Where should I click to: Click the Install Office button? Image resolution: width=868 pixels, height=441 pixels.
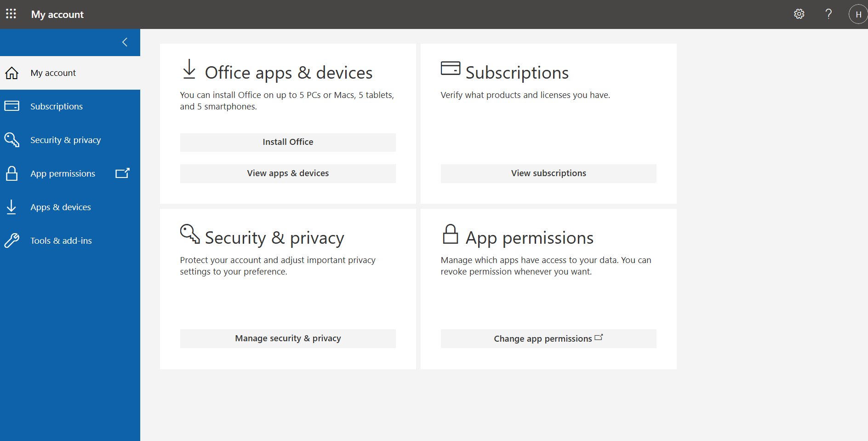[x=288, y=142]
